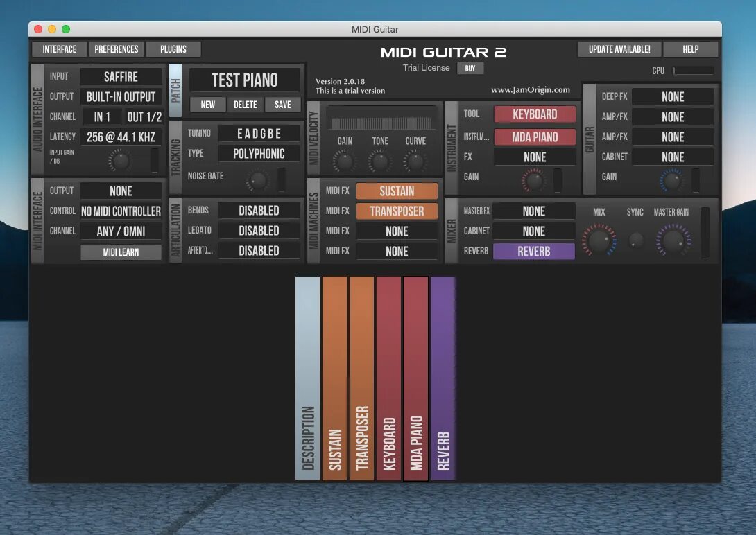This screenshot has width=756, height=535.
Task: Open the first Amp/FX None slot
Action: tap(673, 117)
